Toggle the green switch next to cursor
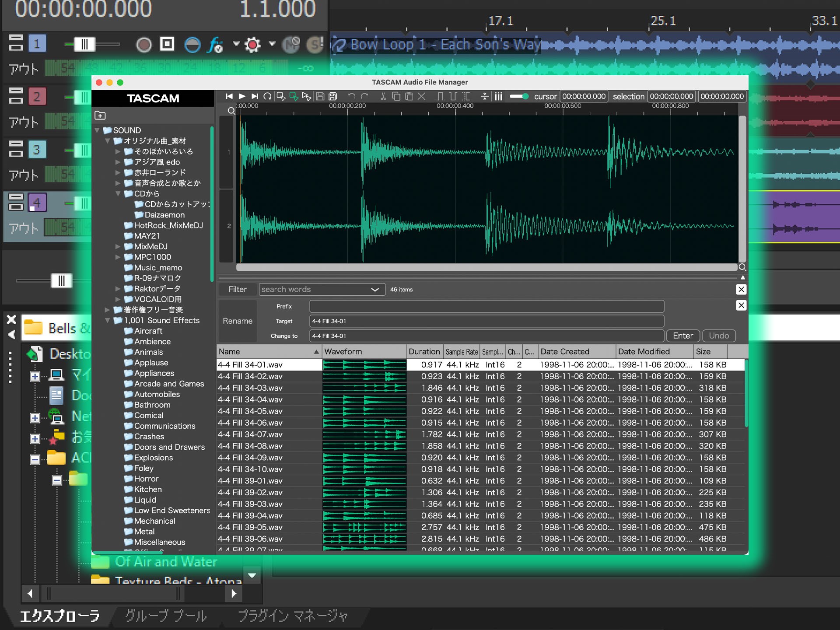This screenshot has height=630, width=840. (519, 96)
